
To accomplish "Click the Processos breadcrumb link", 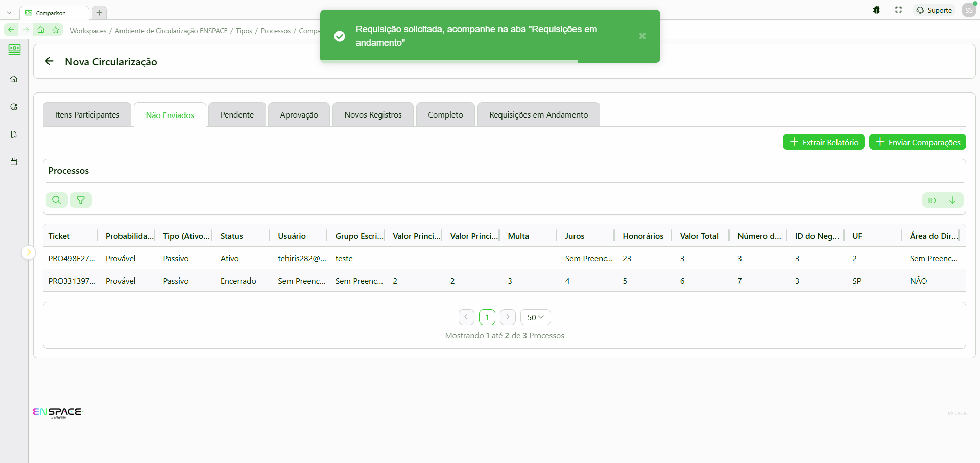I will pos(275,31).
